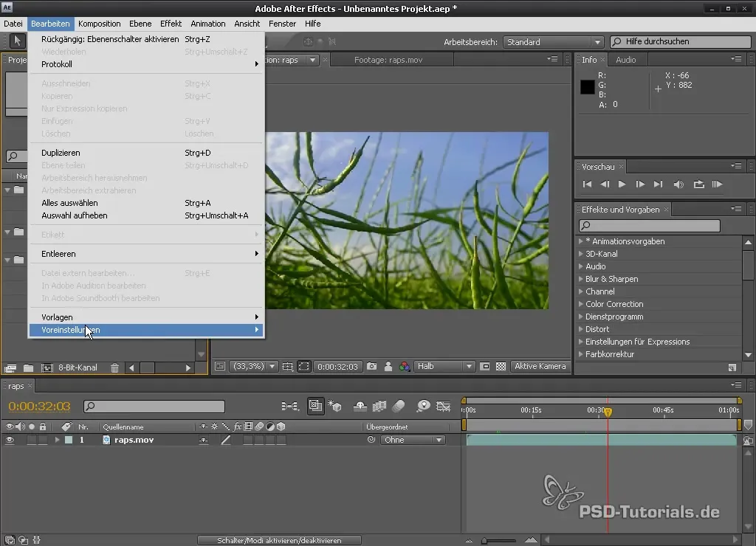Image resolution: width=756 pixels, height=546 pixels.
Task: Play the preview in Vorschau panel
Action: (622, 184)
